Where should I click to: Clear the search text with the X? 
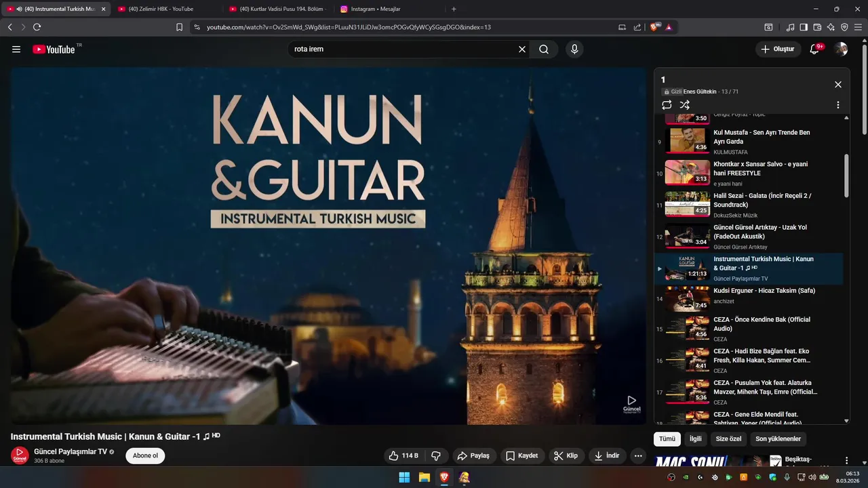click(522, 49)
